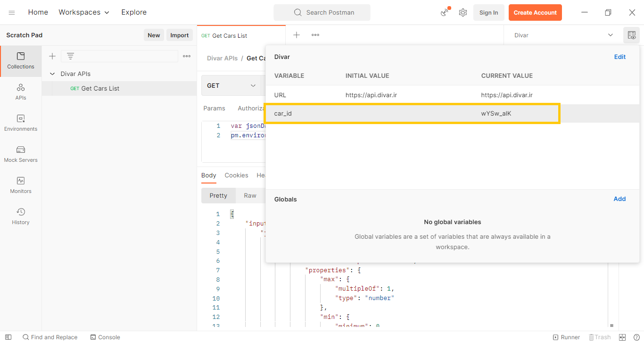Click the Sign In button
644x343 pixels.
pyautogui.click(x=489, y=13)
